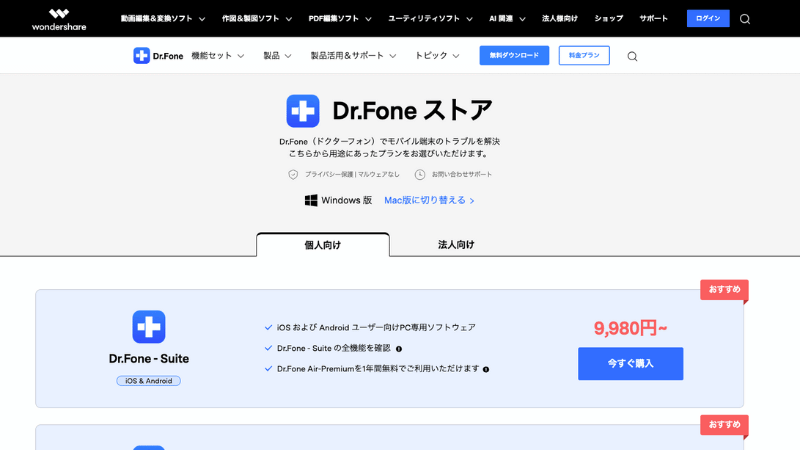
Task: Click the Windows logo icon
Action: (x=311, y=201)
